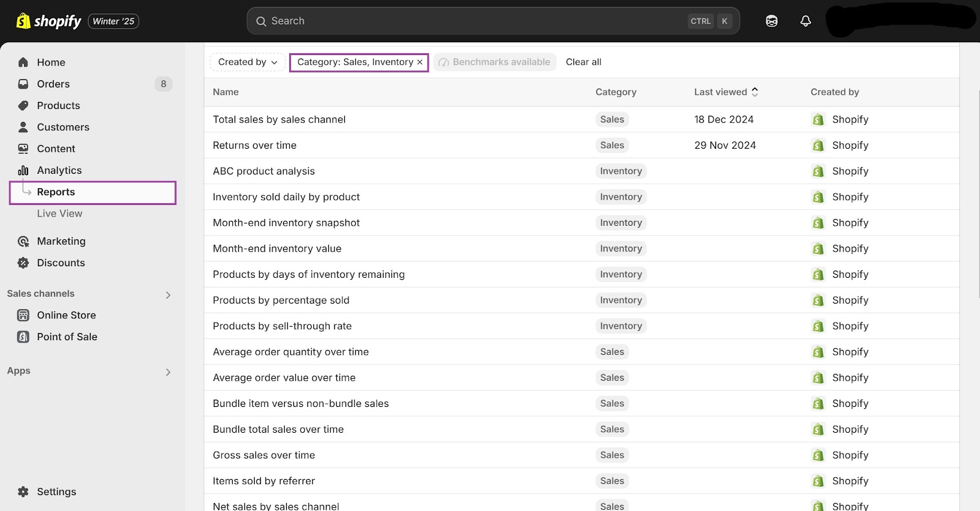Click the Created by column header
Viewport: 980px width, 511px height.
[x=835, y=92]
